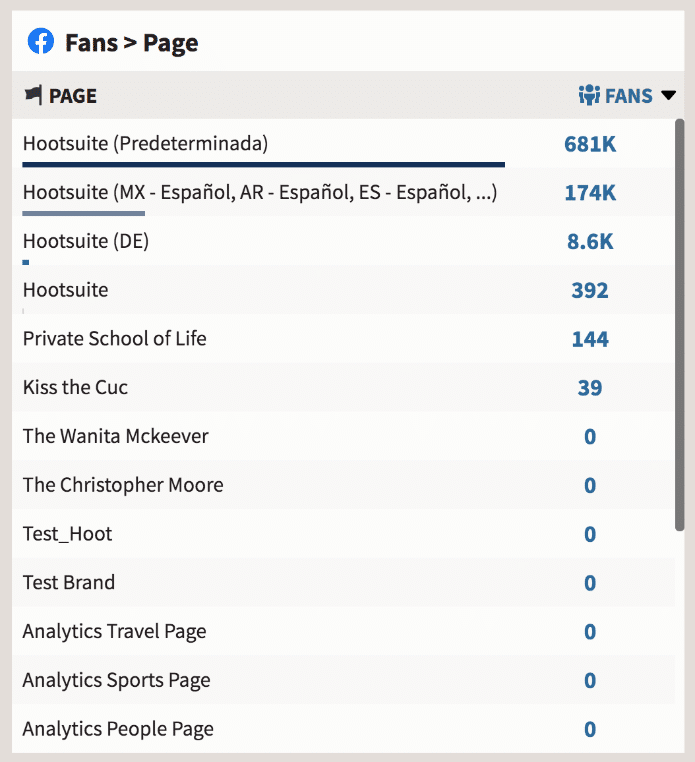Click the flag icon beside PAGE header
Image resolution: width=695 pixels, height=762 pixels.
pyautogui.click(x=33, y=95)
